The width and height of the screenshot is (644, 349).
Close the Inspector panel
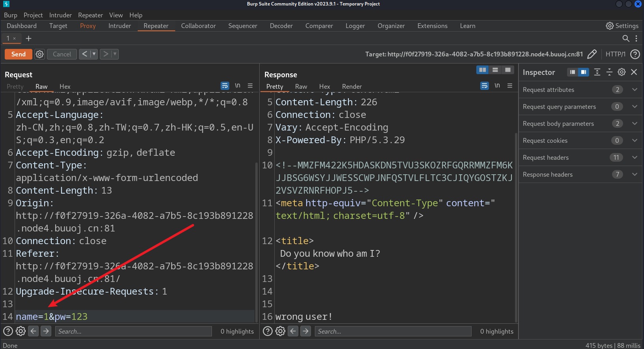(x=634, y=72)
